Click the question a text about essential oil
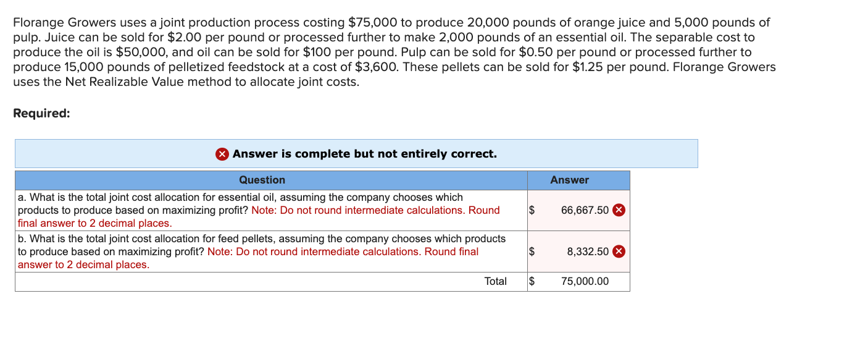The height and width of the screenshot is (351, 868). [259, 210]
